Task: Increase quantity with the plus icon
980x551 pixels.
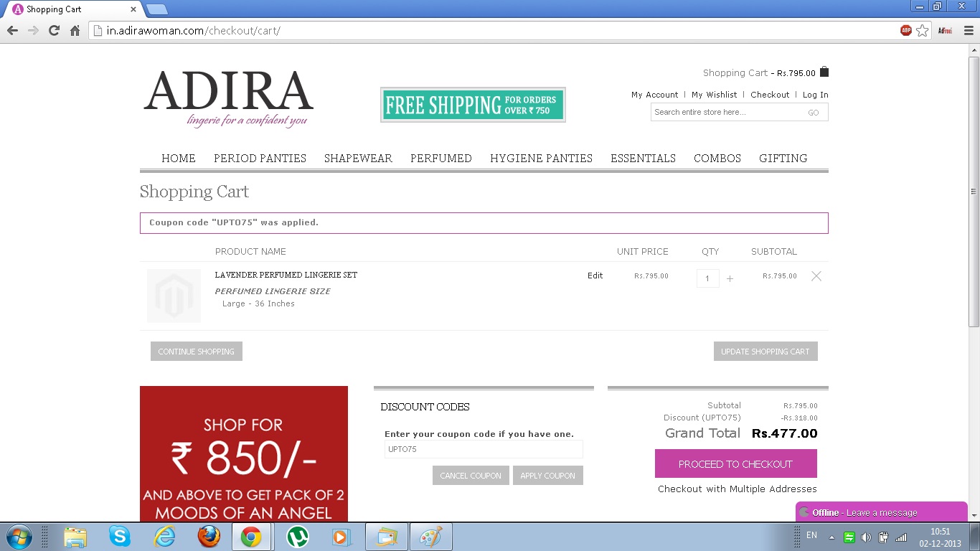Action: pos(730,279)
